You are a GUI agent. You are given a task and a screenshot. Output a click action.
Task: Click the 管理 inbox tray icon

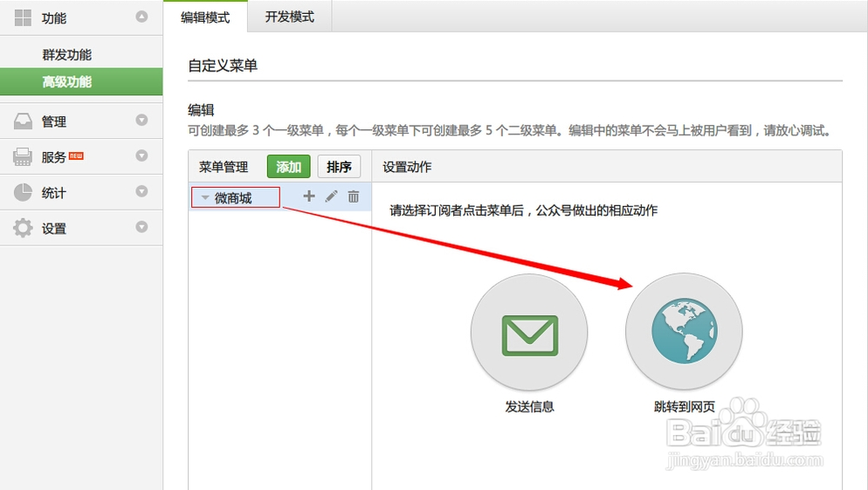[x=23, y=121]
